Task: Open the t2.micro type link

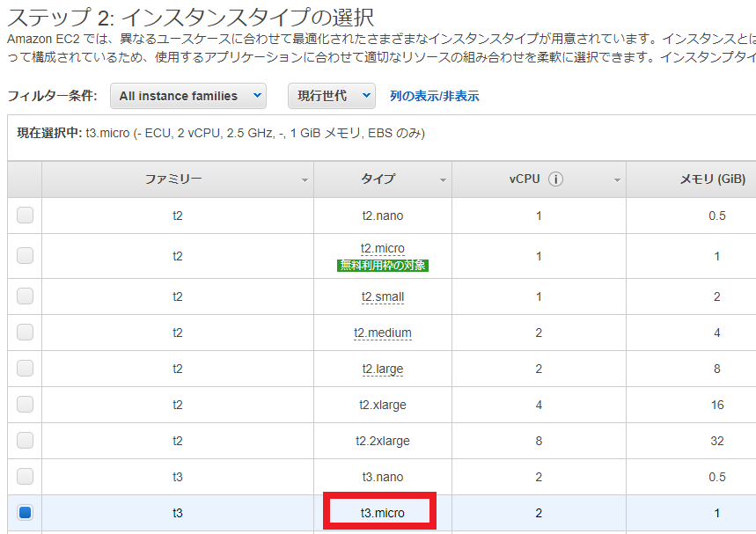Action: click(382, 248)
